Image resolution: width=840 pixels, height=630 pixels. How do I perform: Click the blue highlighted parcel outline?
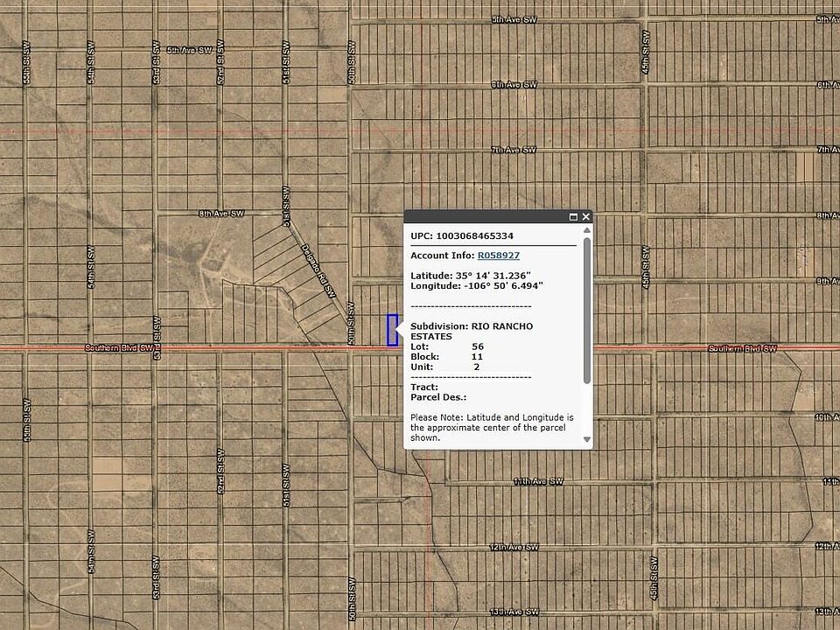pos(392,330)
